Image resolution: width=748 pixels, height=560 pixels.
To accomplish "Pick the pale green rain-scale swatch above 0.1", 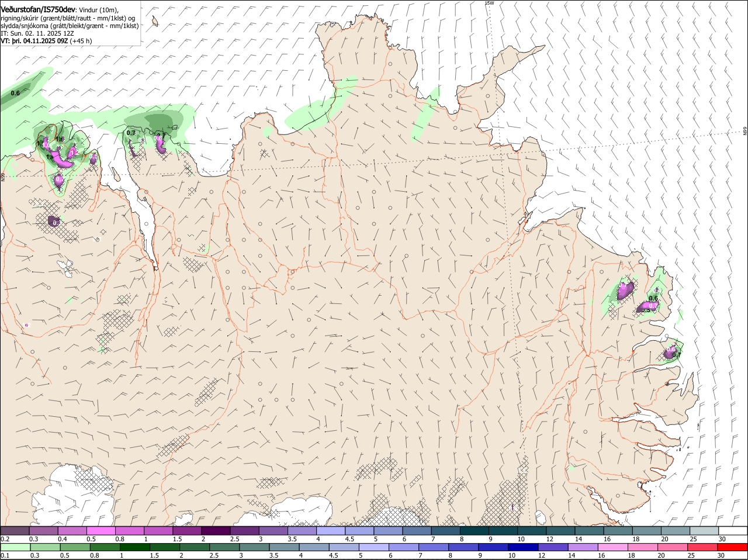I will click(x=15, y=547).
